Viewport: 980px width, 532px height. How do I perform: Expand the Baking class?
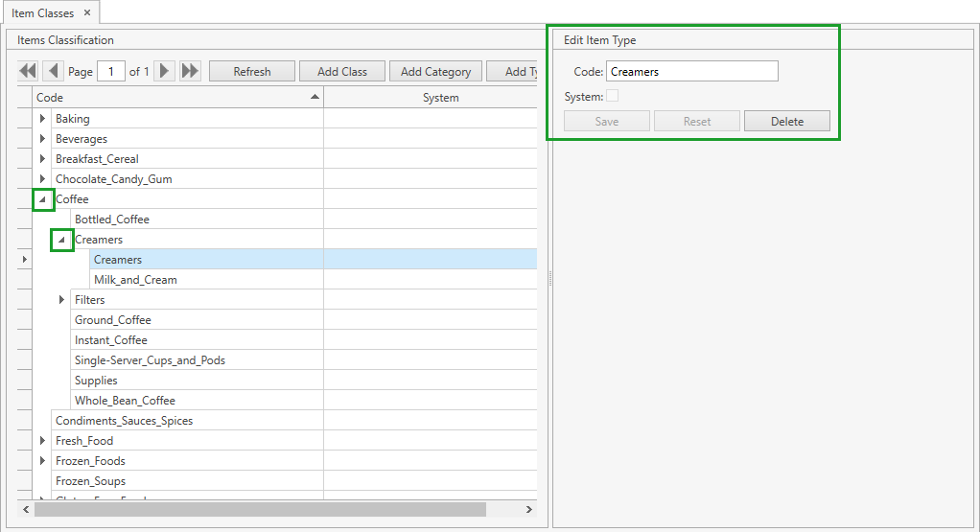(x=42, y=119)
